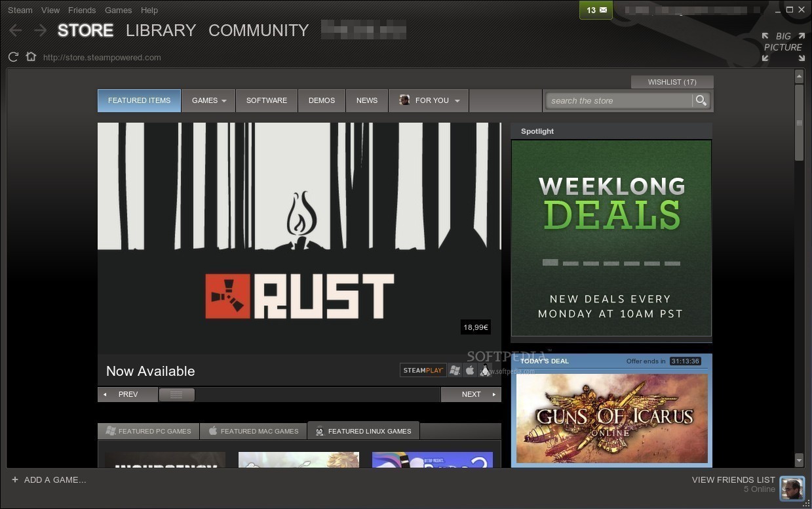Click the PREV carousel button
This screenshot has width=812, height=509.
coord(128,394)
